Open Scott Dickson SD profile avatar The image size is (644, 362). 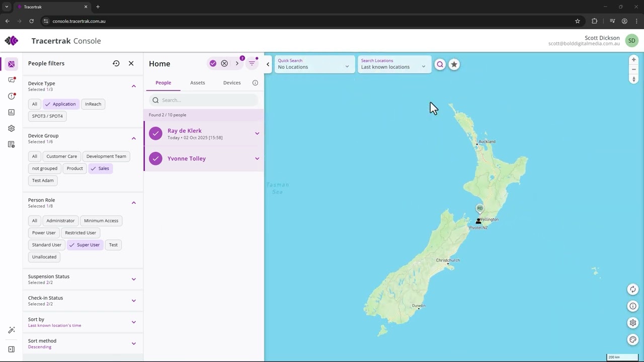click(631, 41)
